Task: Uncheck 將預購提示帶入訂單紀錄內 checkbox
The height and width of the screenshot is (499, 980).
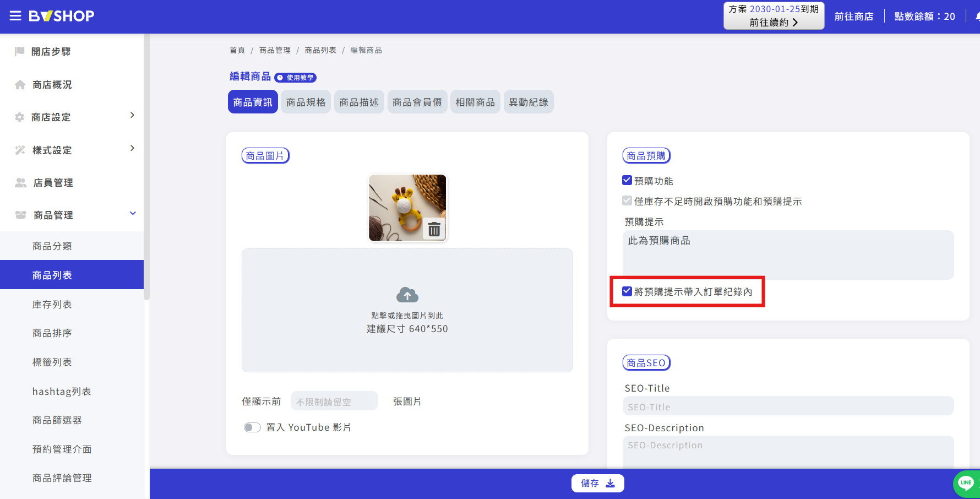Action: pyautogui.click(x=627, y=291)
